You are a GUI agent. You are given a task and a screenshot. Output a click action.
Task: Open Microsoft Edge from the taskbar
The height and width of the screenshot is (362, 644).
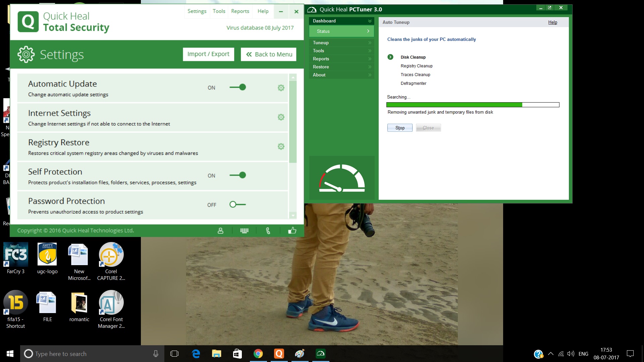[196, 354]
